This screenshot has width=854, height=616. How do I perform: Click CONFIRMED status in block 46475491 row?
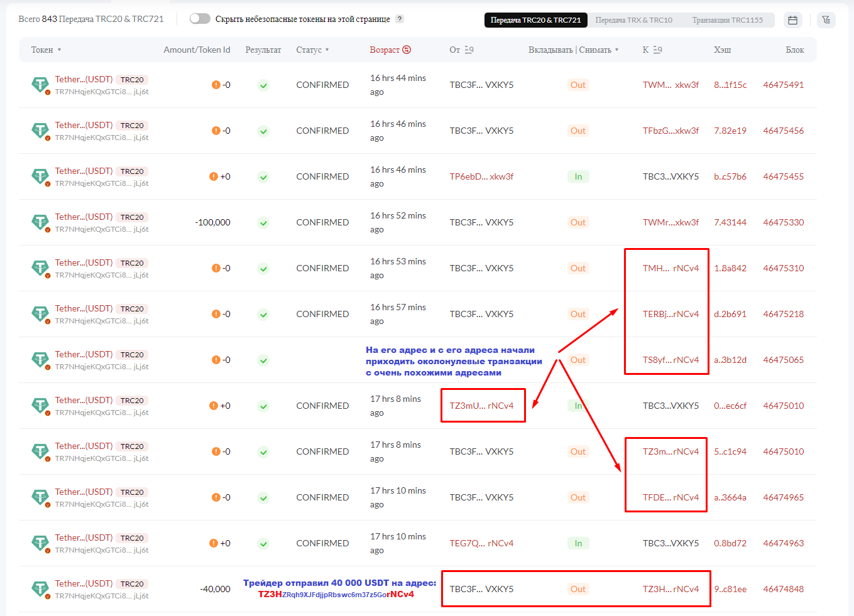pyautogui.click(x=322, y=85)
